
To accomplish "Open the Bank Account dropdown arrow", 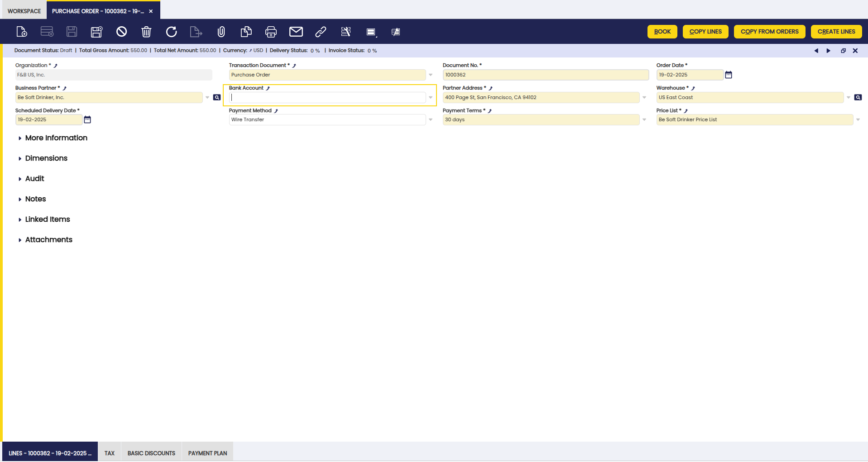I will pos(431,98).
